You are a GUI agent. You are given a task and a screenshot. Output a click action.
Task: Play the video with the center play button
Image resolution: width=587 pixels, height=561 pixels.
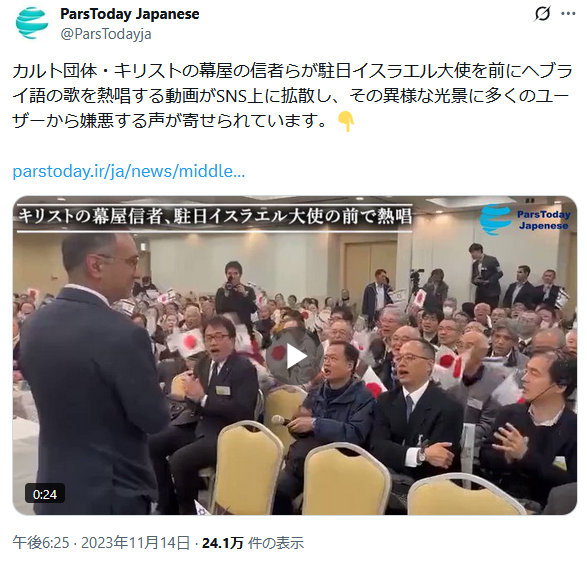295,356
